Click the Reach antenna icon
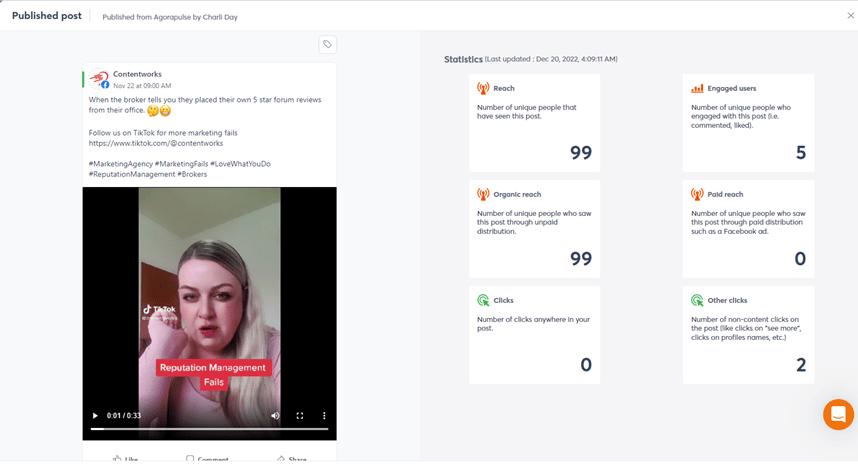The image size is (858, 466). [x=483, y=88]
